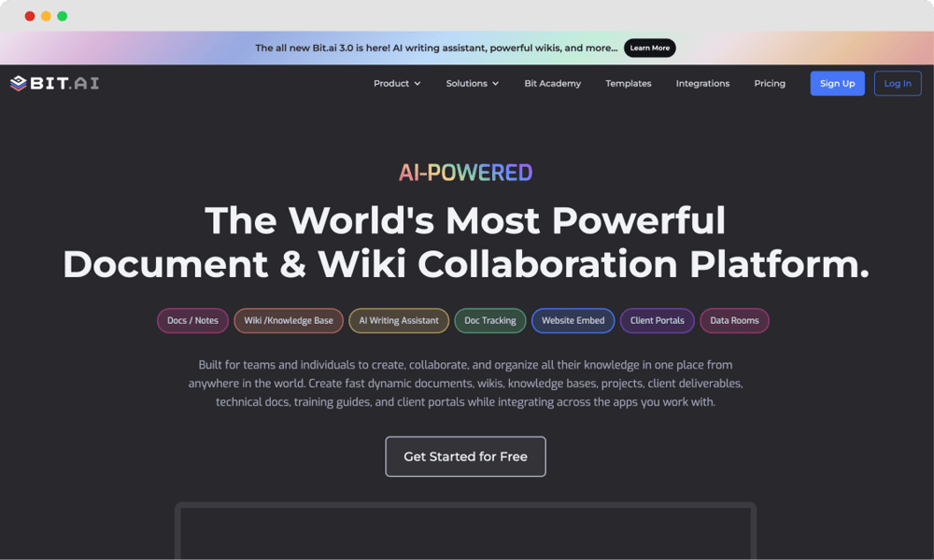Select the Wiki /Knowledge Base pill
Image resolution: width=934 pixels, height=560 pixels.
pos(289,320)
